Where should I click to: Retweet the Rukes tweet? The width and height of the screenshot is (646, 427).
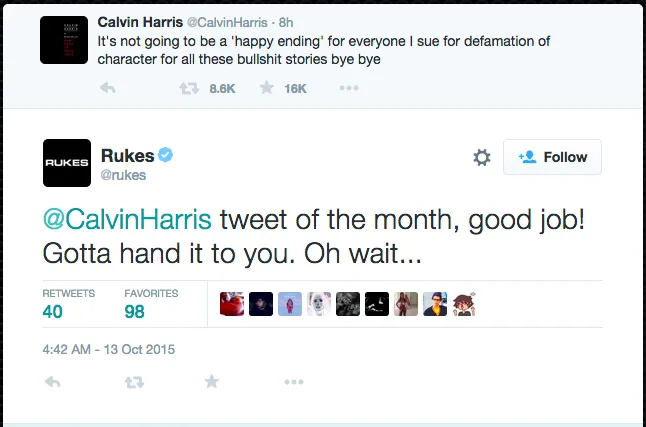click(133, 382)
